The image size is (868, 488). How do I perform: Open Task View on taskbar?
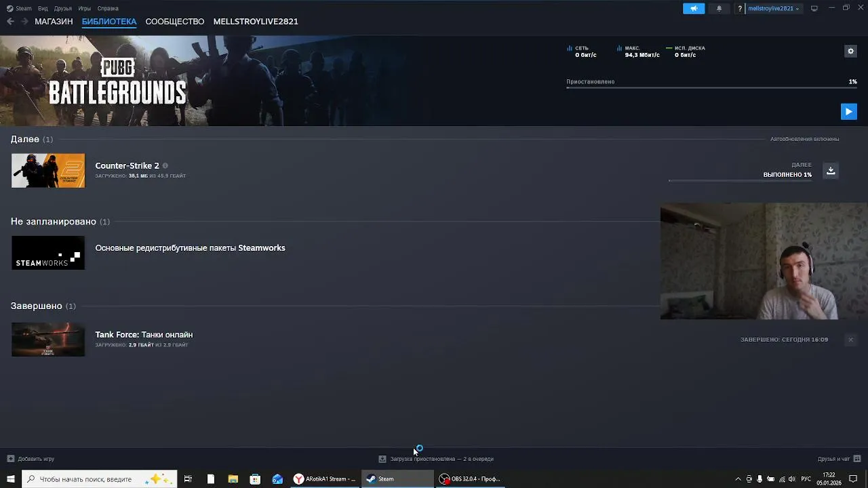click(x=188, y=479)
